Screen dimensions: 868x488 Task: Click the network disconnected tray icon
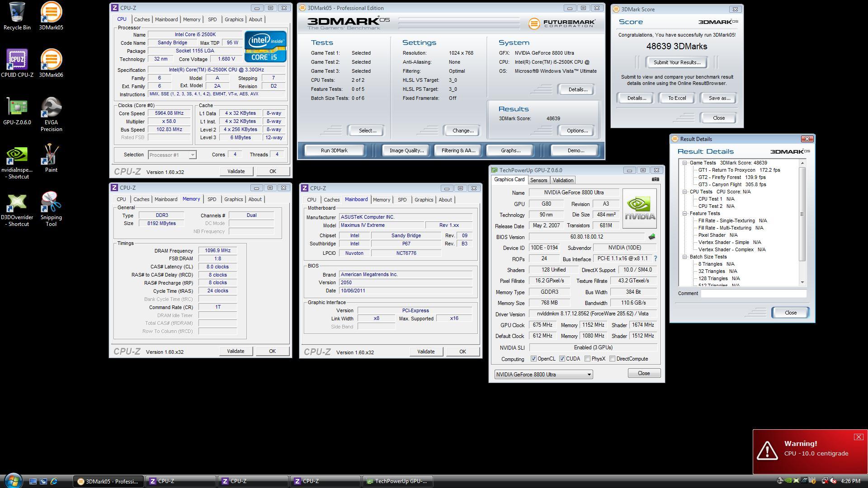click(x=825, y=481)
